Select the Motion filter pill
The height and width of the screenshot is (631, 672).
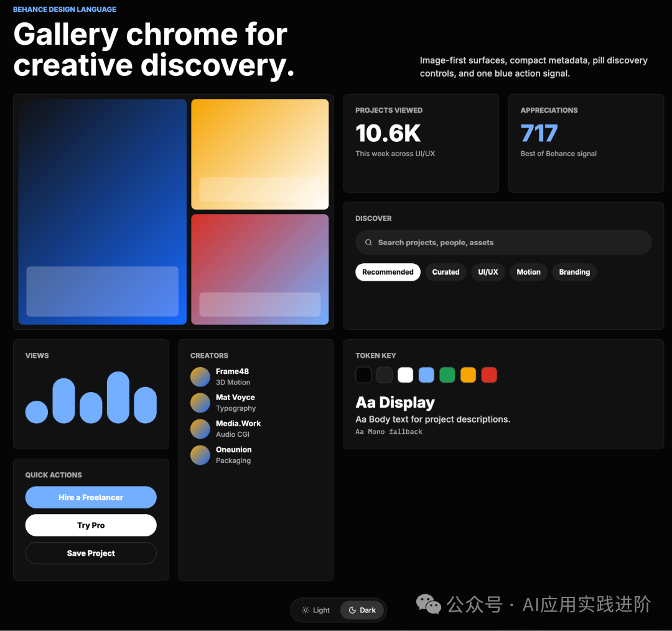click(528, 272)
